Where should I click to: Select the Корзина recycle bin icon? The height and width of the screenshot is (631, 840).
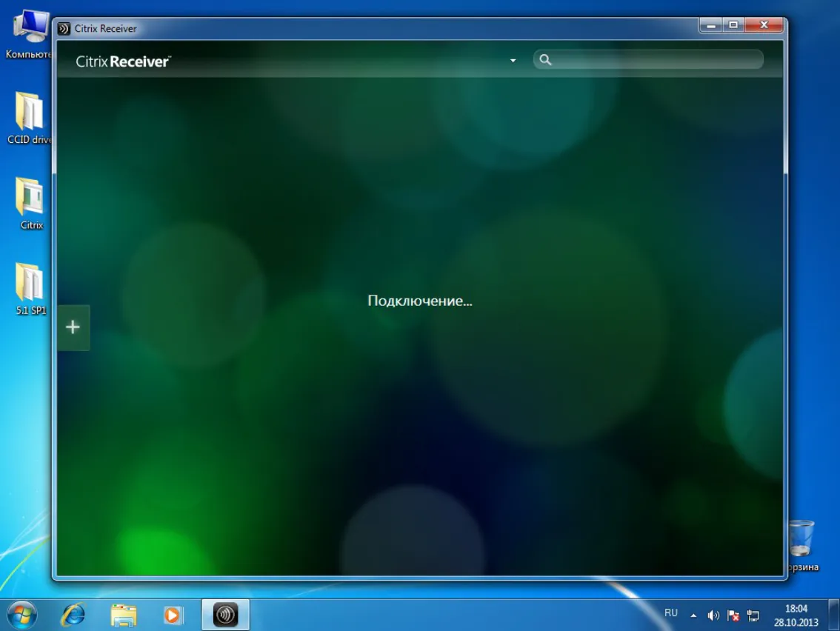[x=802, y=545]
